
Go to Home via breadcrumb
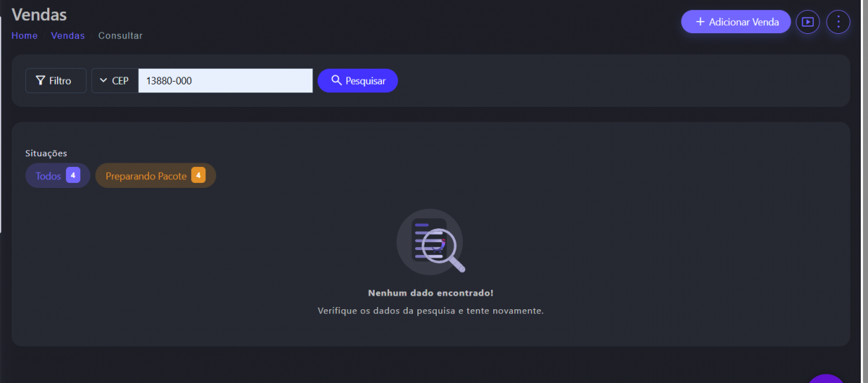point(25,35)
